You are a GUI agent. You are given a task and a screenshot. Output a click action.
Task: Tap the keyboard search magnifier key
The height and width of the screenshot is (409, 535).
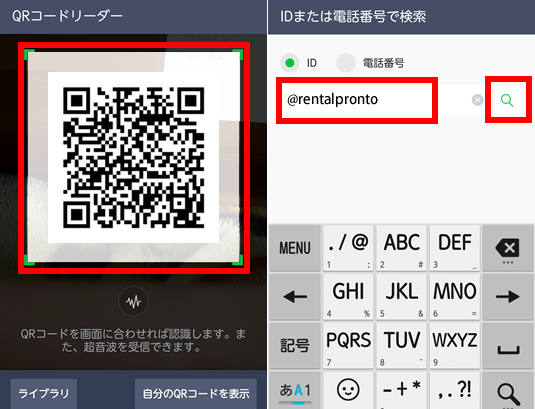pos(508,391)
